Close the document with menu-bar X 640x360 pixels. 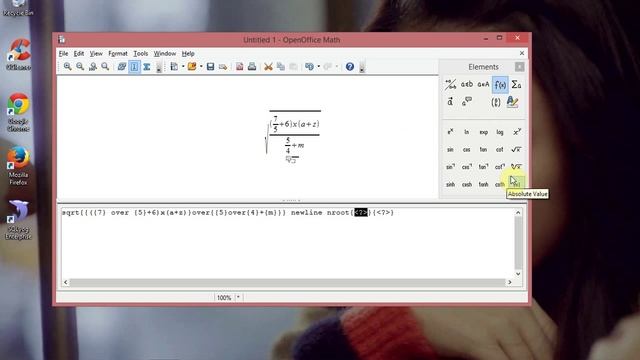point(522,53)
